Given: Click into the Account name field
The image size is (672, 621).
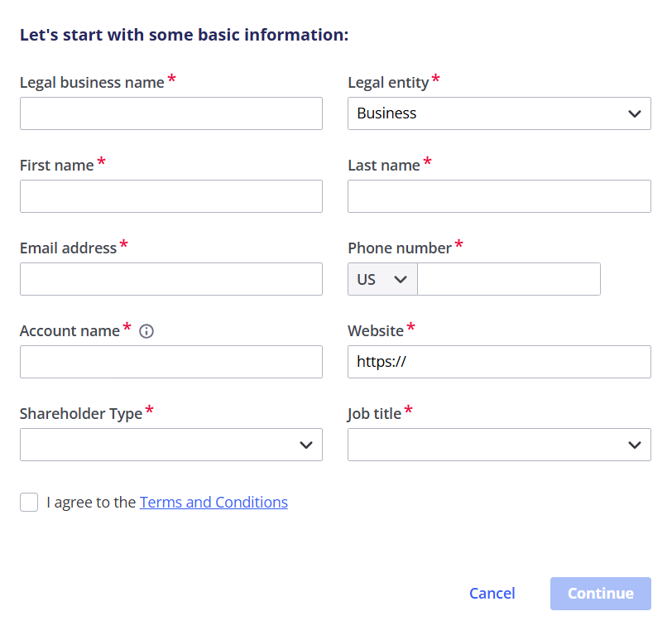Looking at the screenshot, I should (x=170, y=362).
